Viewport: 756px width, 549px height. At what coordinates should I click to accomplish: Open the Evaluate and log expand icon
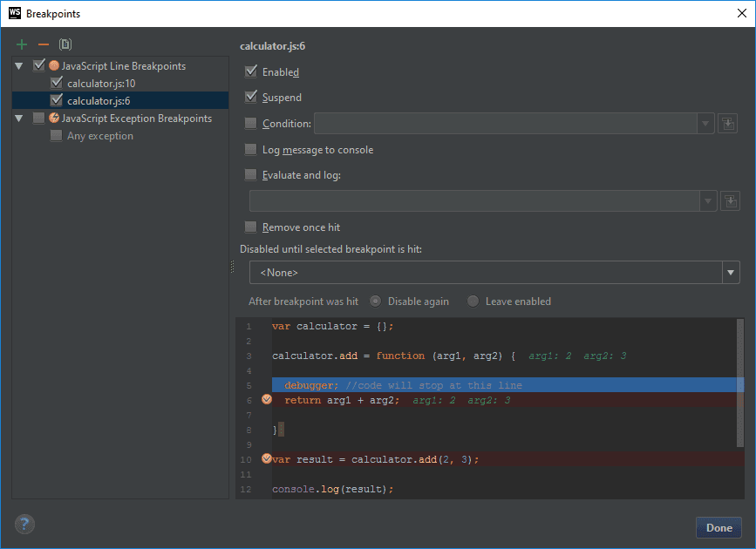tap(730, 201)
